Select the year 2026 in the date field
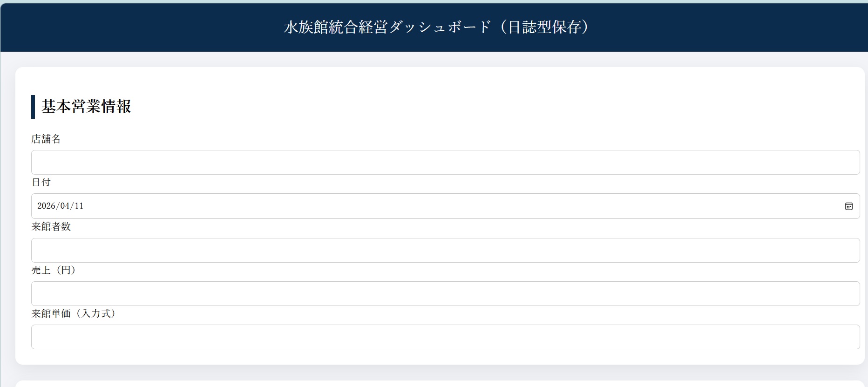 pos(46,206)
